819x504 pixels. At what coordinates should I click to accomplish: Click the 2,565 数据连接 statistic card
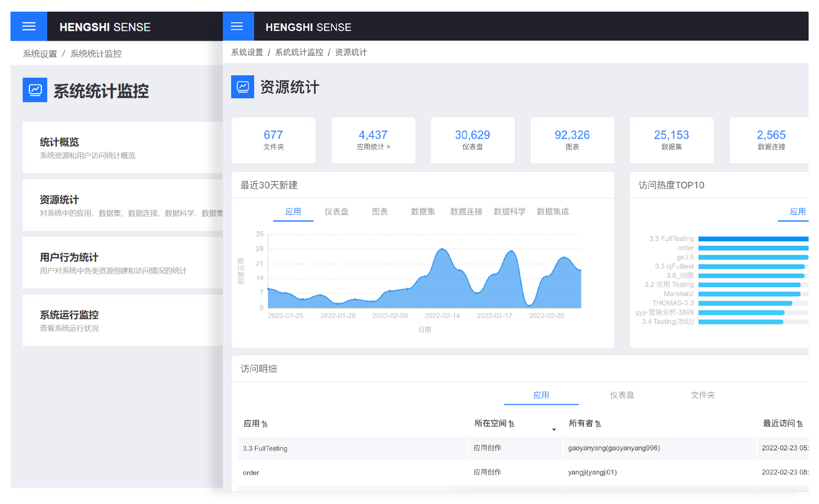click(769, 140)
